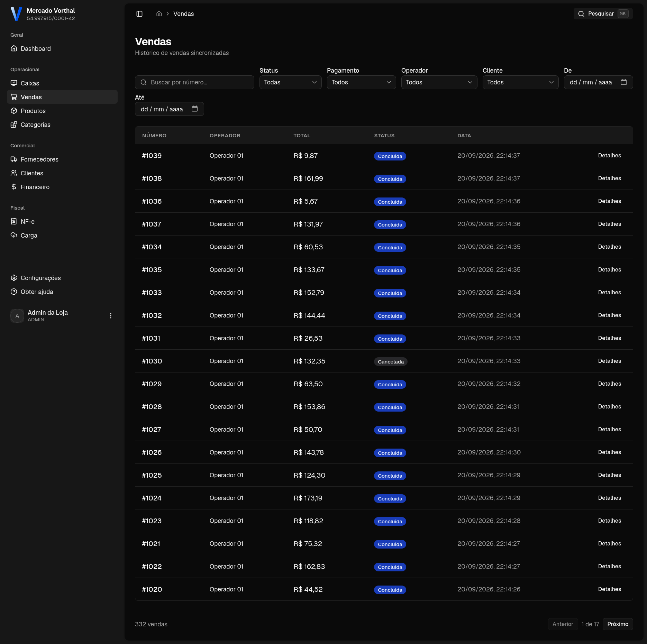Click the Configurações gear icon
The image size is (647, 644).
[x=14, y=278]
